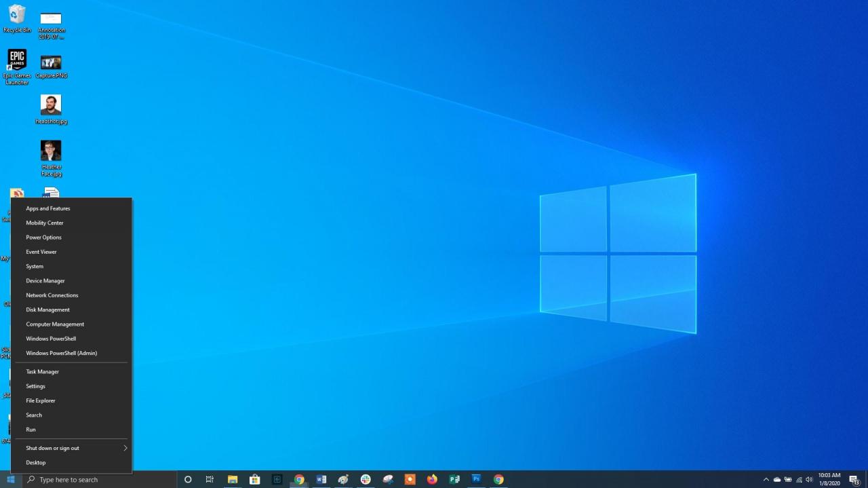Open Slack from the taskbar
Screen dimensions: 868x488
[366, 479]
